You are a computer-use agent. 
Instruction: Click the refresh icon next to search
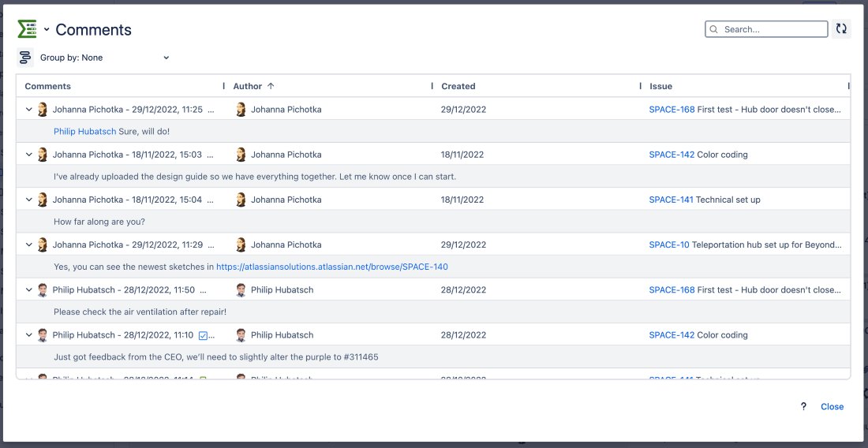pyautogui.click(x=841, y=29)
